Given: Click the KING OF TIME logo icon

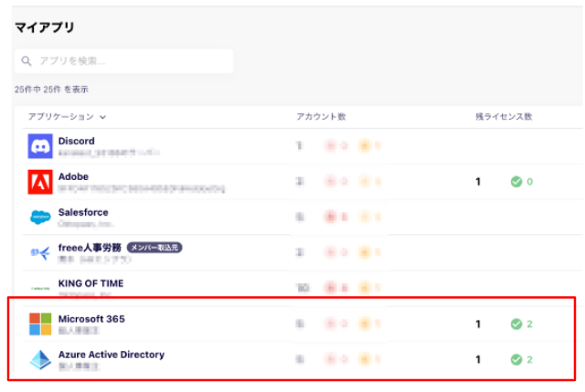Looking at the screenshot, I should click(x=40, y=289).
